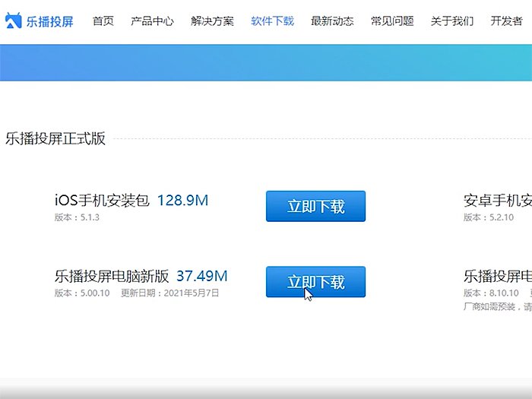
Task: Open the 开发者 navigation link
Action: 507,21
